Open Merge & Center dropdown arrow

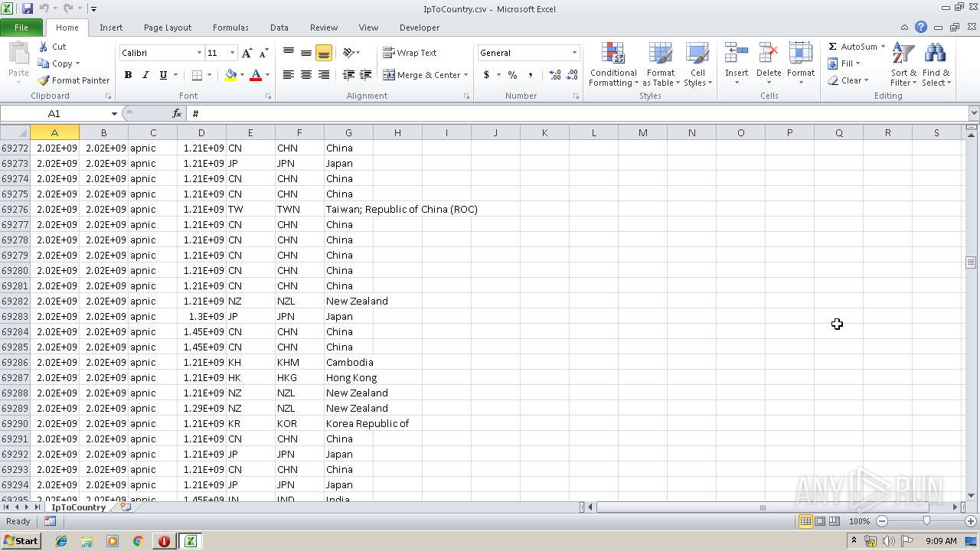(465, 75)
